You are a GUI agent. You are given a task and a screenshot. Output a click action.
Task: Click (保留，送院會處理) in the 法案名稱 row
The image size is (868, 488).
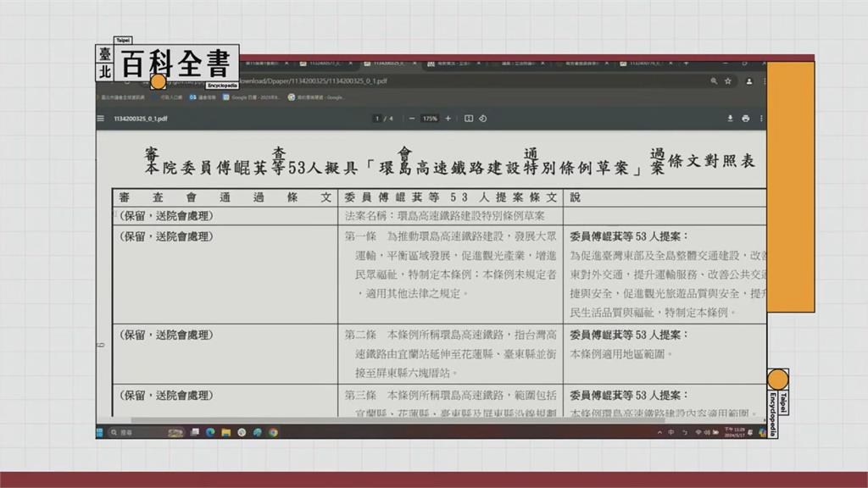166,216
